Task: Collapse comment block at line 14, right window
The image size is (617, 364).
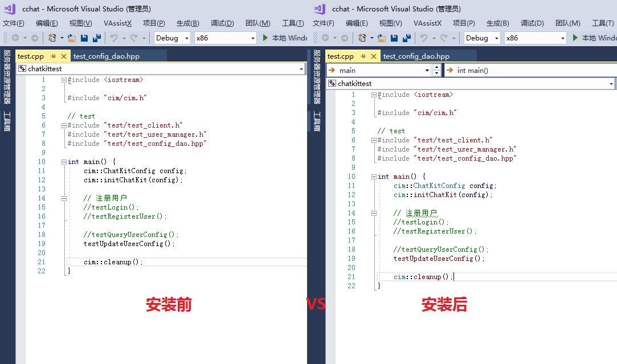Action: point(374,213)
